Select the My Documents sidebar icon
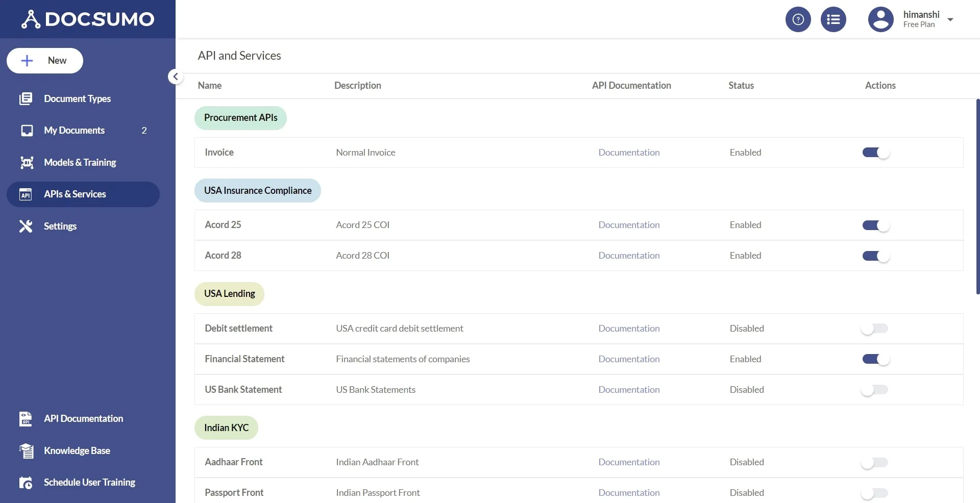Screen dimensions: 980x503 (x=26, y=130)
